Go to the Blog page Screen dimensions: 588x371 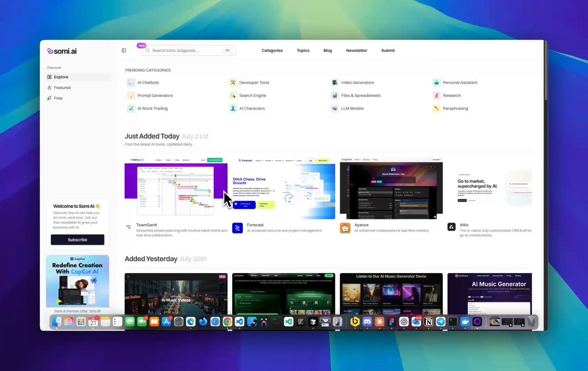[328, 50]
